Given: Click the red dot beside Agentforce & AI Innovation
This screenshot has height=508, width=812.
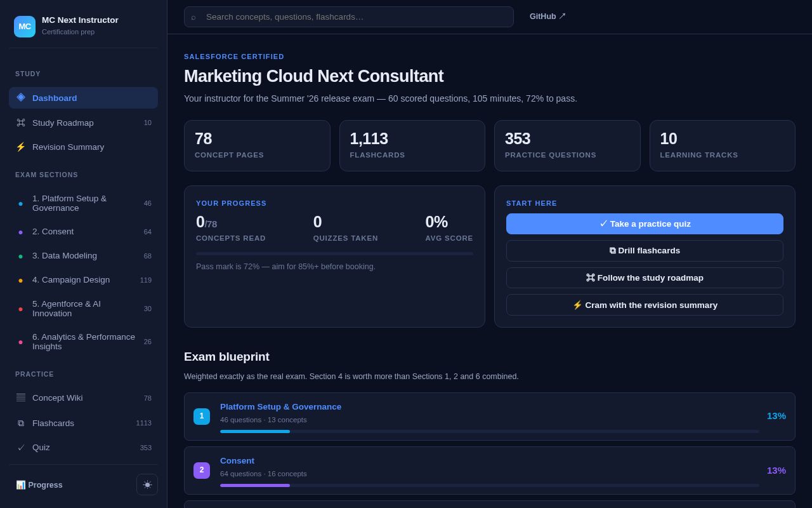Looking at the screenshot, I should click(x=20, y=309).
